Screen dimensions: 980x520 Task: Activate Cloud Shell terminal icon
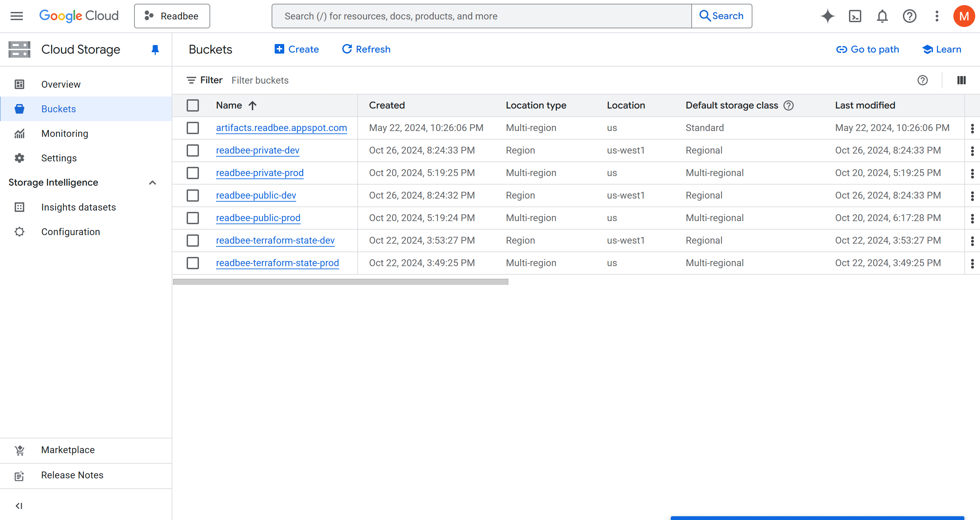854,16
